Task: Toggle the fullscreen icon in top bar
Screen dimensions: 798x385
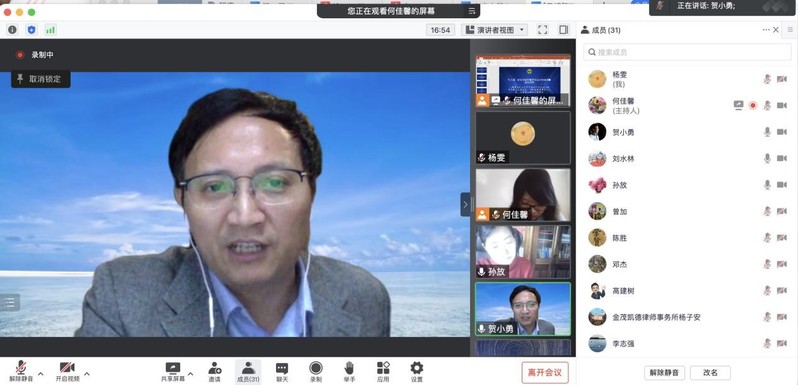Action: 543,30
